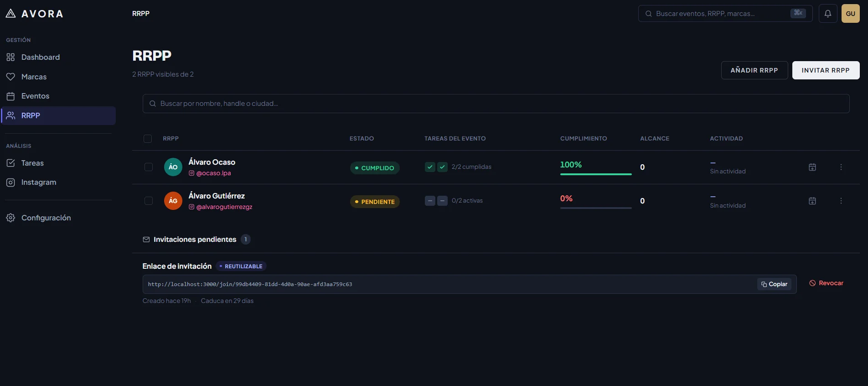Check the Álvaro Ocaso row checkbox

coord(149,167)
